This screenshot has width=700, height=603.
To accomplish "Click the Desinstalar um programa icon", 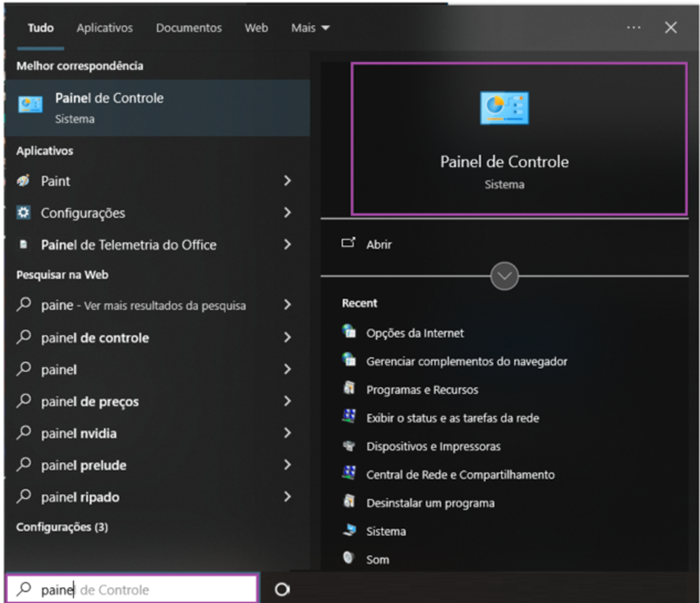I will (x=348, y=501).
